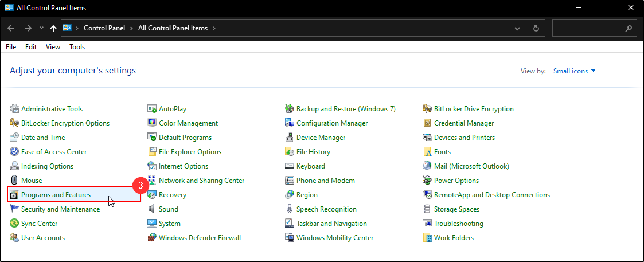Open RemoteApp and Desktop Connections link
This screenshot has height=262, width=644.
pyautogui.click(x=492, y=195)
